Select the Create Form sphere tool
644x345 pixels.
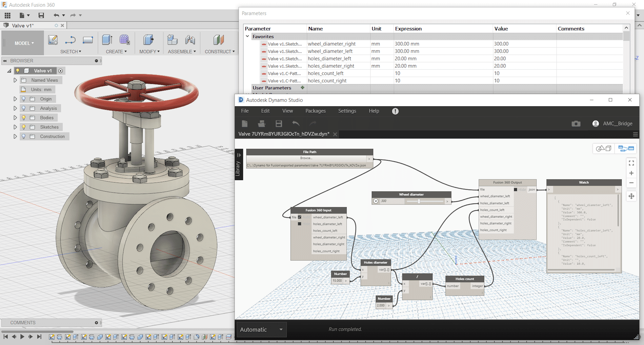124,40
